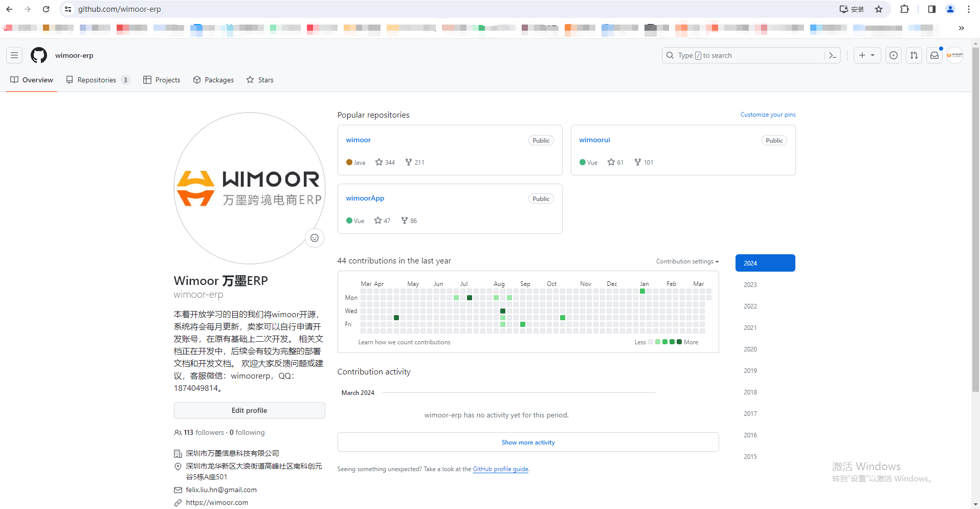Viewport: 980px width, 509px height.
Task: Click Customize your pins
Action: click(768, 115)
